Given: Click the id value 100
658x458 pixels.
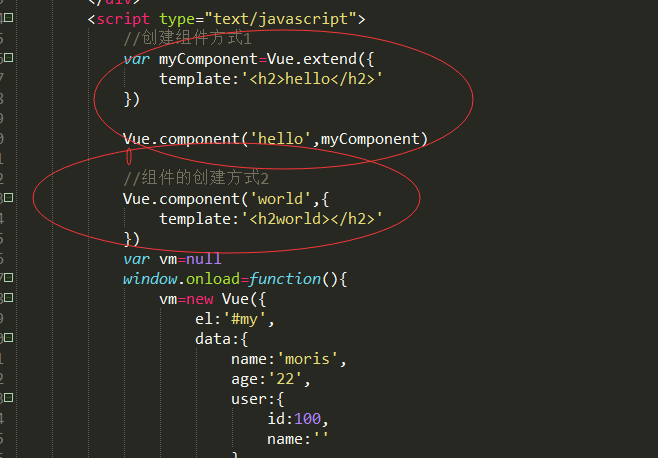Looking at the screenshot, I should [307, 419].
